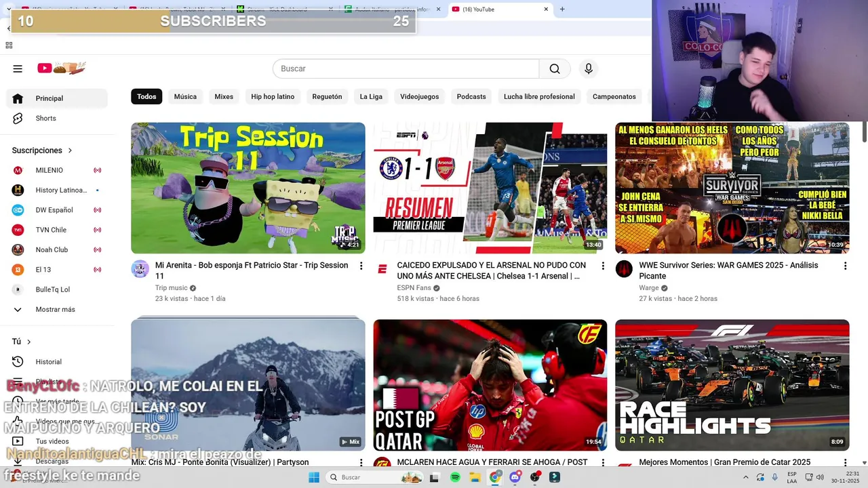Close the active YouTube browser tab
Screen dimensions: 868x488
546,9
